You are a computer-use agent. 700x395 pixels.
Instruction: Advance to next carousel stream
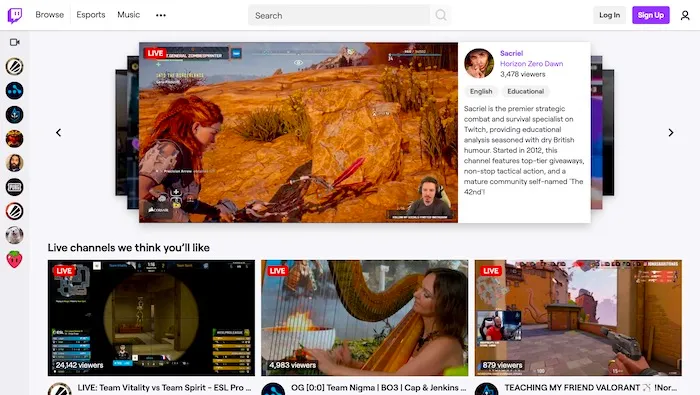(x=671, y=133)
